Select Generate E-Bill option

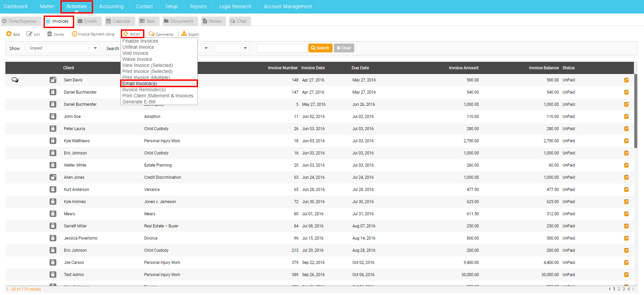pos(139,102)
